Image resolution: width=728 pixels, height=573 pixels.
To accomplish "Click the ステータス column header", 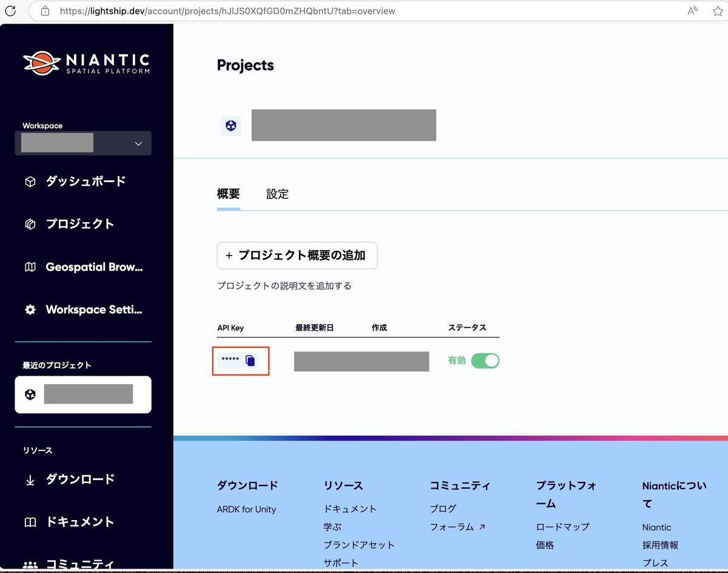I will [x=467, y=328].
